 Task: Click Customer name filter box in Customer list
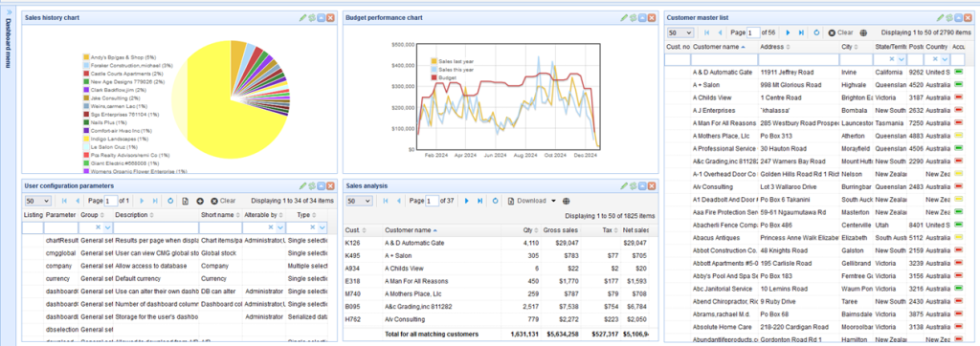click(x=724, y=59)
